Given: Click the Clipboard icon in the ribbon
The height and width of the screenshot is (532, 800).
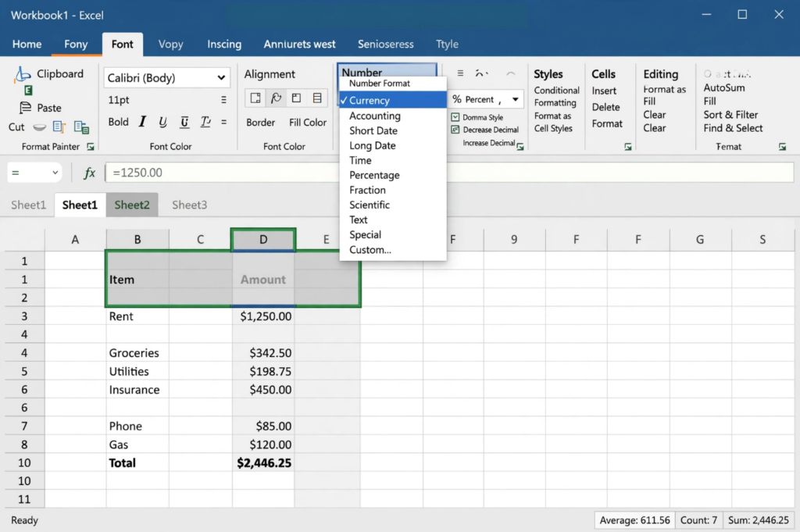Looking at the screenshot, I should coord(23,74).
